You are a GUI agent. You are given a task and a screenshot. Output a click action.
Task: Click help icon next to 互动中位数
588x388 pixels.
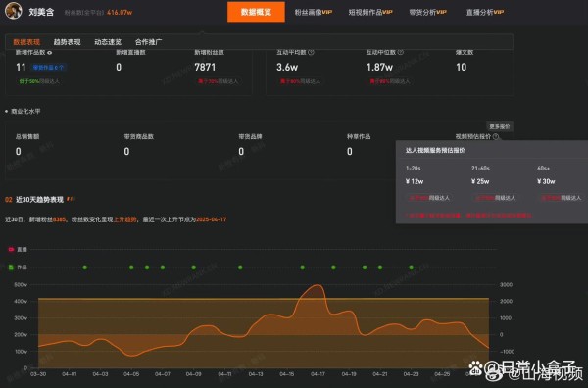tap(401, 53)
